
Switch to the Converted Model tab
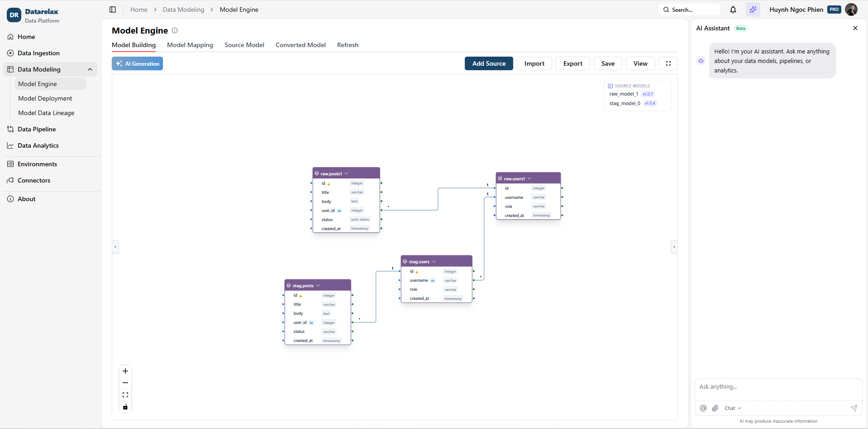click(x=300, y=45)
